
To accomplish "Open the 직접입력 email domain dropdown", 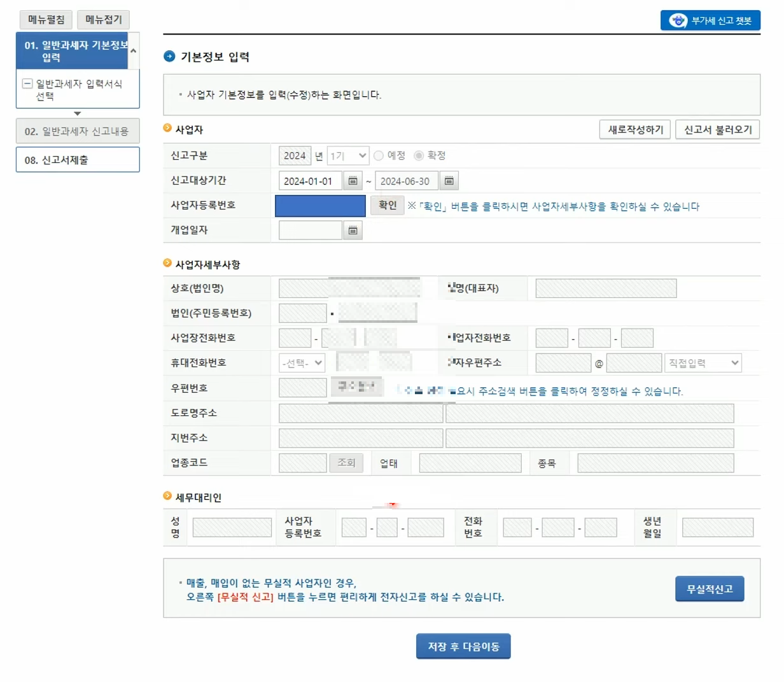I will [x=703, y=362].
